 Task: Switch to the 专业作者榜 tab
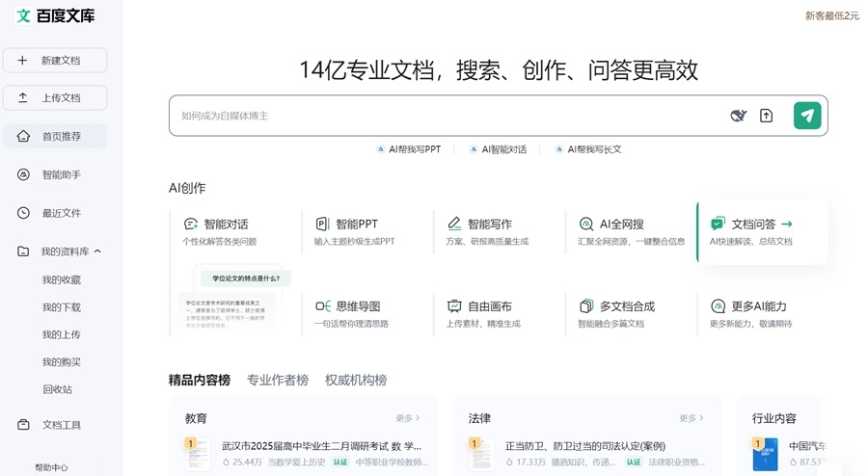click(278, 381)
